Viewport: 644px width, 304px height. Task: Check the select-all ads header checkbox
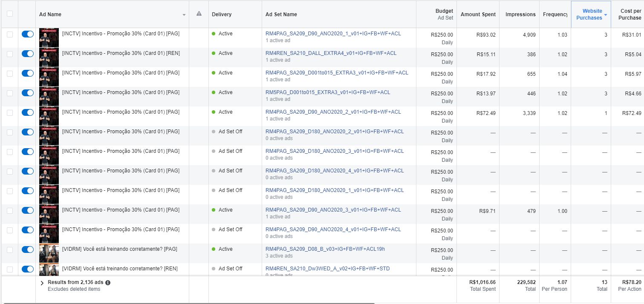[x=10, y=14]
